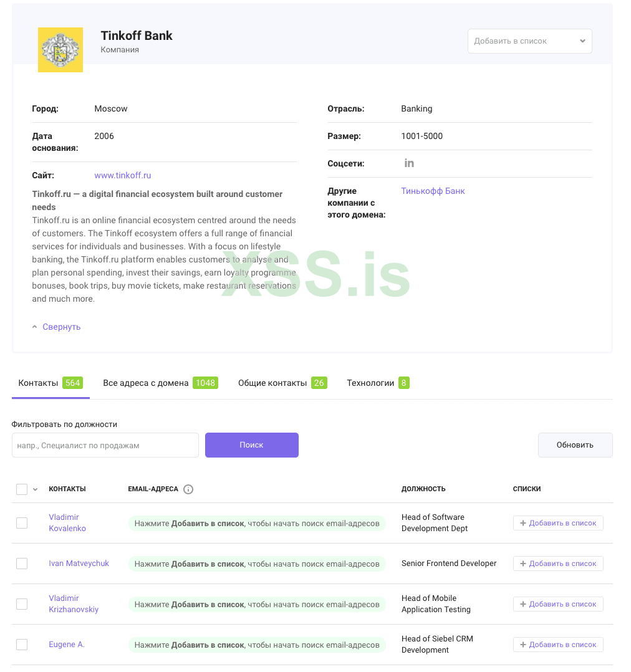Click the Поиск button

pyautogui.click(x=252, y=445)
